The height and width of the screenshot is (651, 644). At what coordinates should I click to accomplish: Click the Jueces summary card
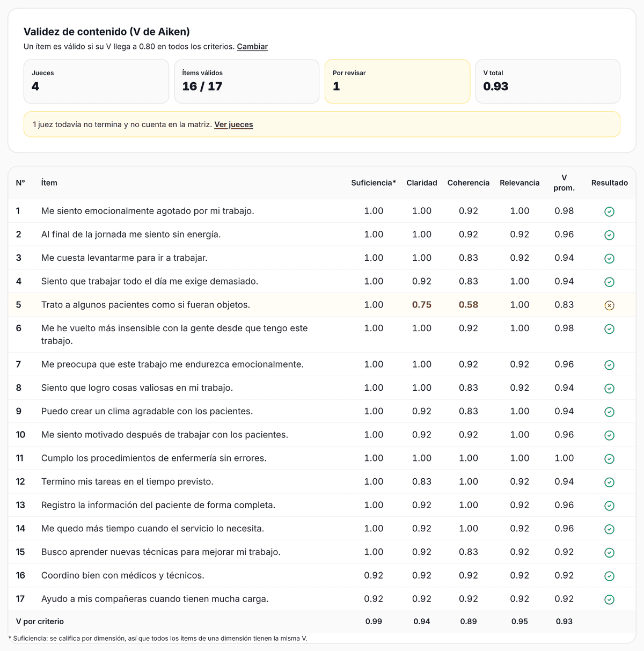coord(96,81)
